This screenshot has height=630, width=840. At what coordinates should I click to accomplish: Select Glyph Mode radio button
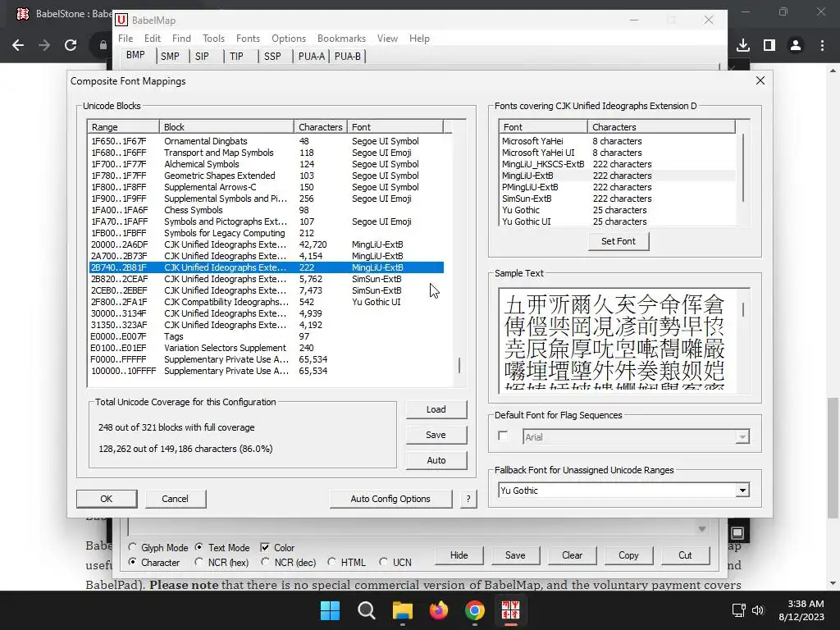tap(132, 547)
